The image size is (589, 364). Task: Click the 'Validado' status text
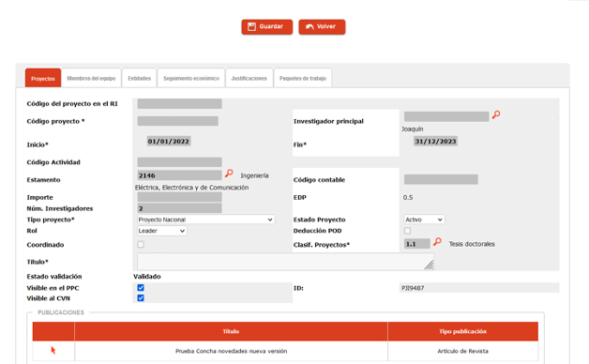(x=147, y=277)
